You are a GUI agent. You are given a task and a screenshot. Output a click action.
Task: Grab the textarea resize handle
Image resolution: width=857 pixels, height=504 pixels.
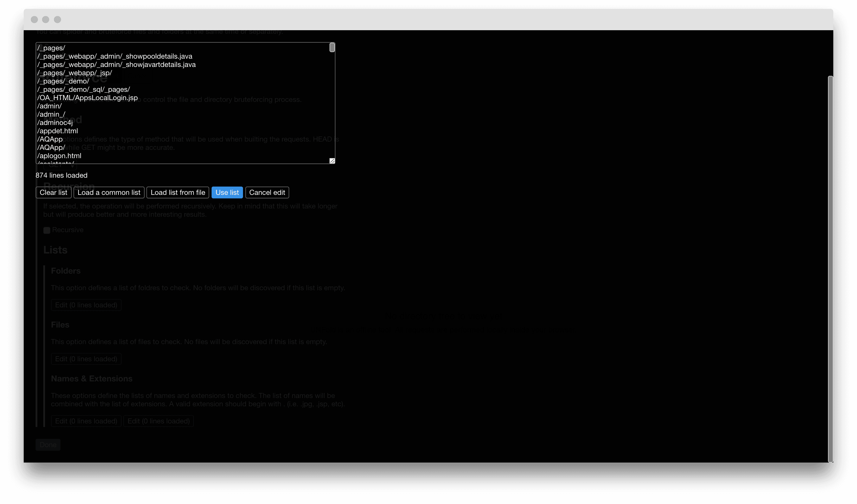click(332, 161)
